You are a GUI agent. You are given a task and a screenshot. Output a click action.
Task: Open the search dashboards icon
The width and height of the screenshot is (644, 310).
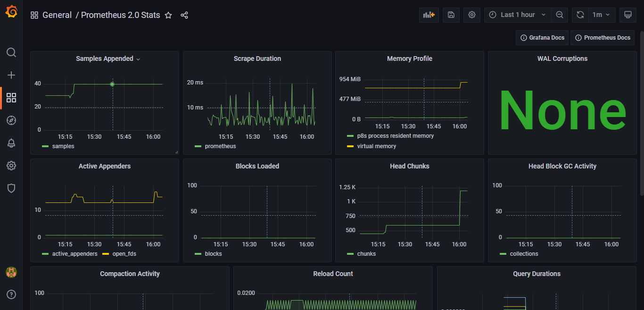tap(11, 52)
